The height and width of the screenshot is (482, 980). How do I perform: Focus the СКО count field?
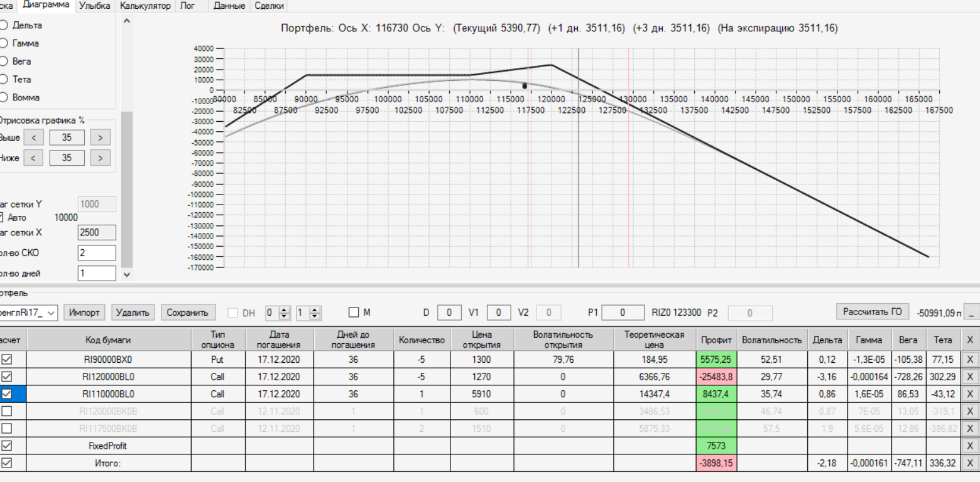coord(97,253)
